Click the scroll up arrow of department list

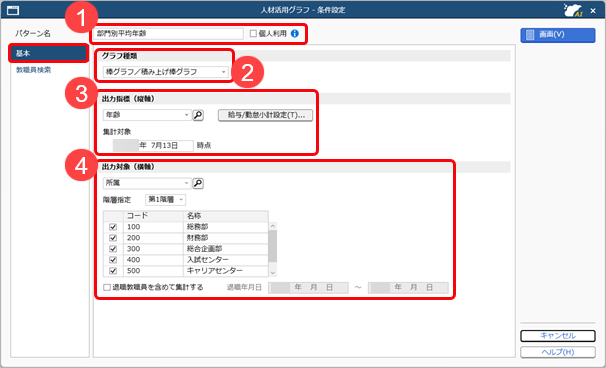pos(273,227)
